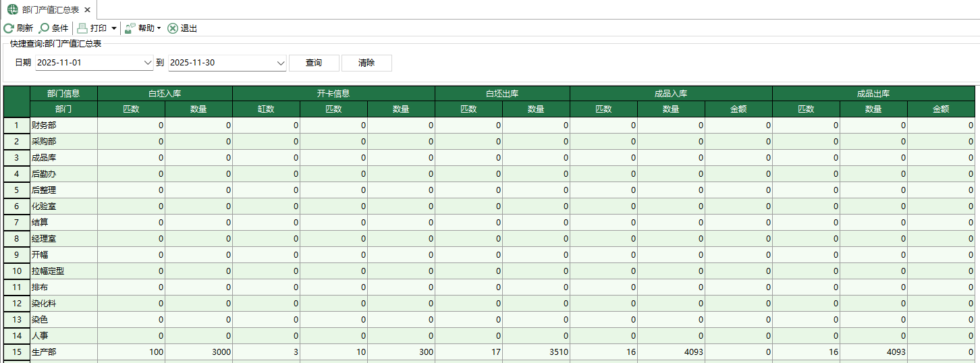Click the 缸数 column header

266,109
